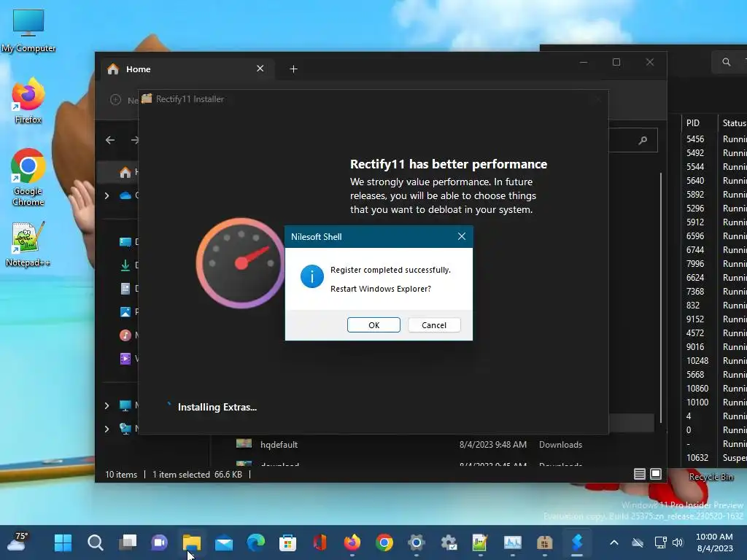Close the Nilesoft Shell dialog
The image size is (747, 560).
(x=461, y=236)
